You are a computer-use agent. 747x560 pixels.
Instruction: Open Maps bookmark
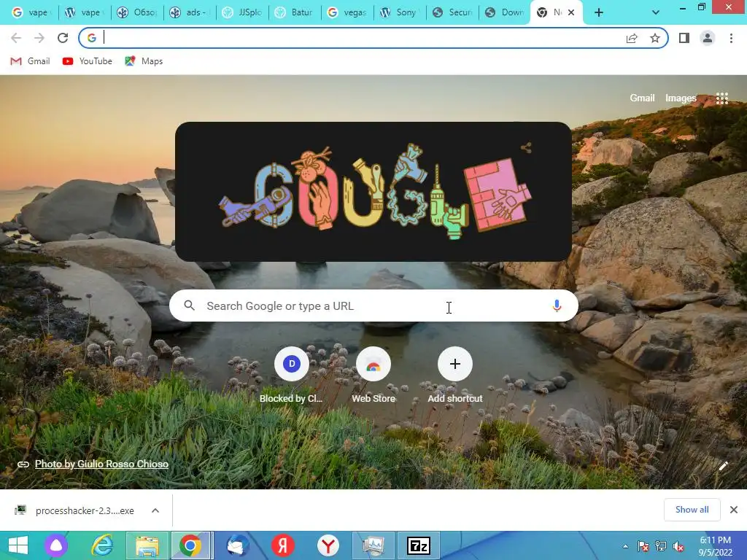[144, 61]
